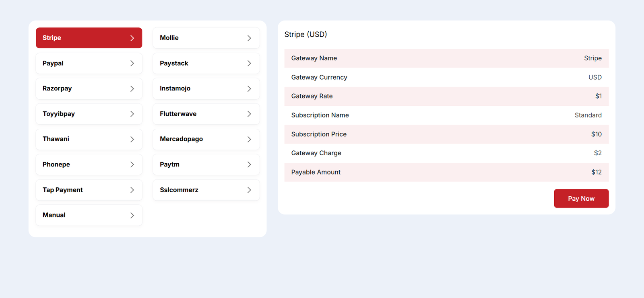Click the Subscription Price row
Screen dimensions: 644x298
pyautogui.click(x=446, y=134)
